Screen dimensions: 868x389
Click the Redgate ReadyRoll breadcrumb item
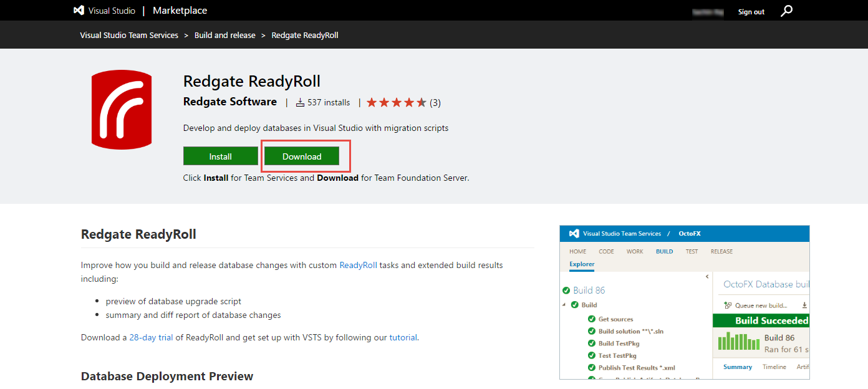[305, 35]
